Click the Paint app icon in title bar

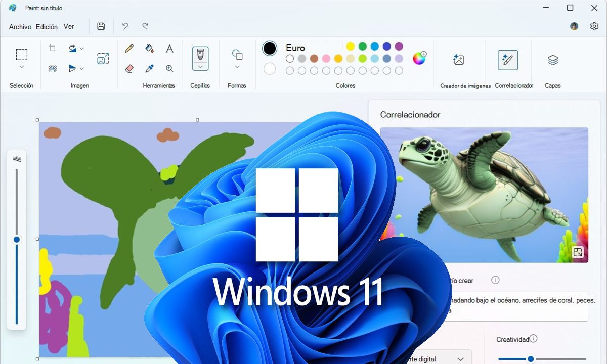[x=13, y=8]
